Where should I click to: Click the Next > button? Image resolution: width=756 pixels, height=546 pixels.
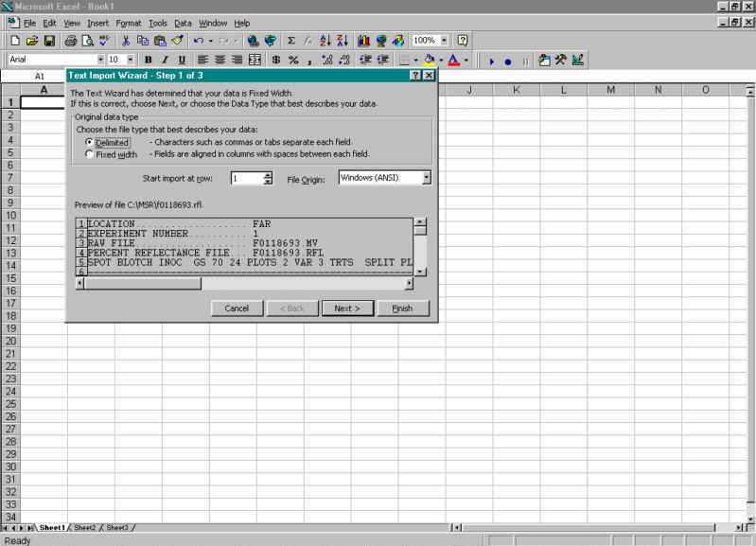coord(347,308)
